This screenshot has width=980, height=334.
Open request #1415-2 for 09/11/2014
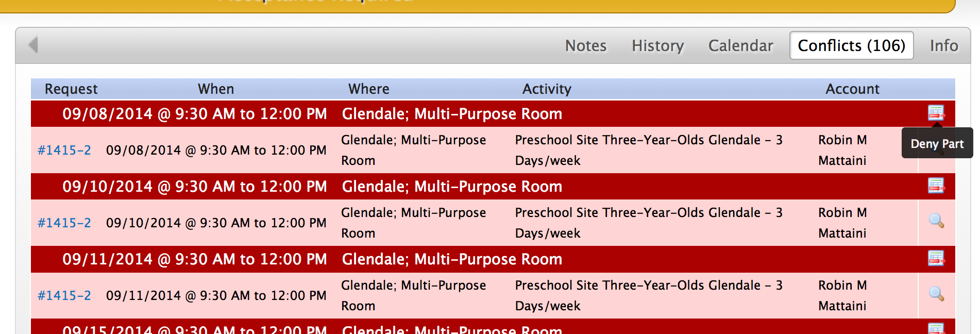click(x=64, y=295)
